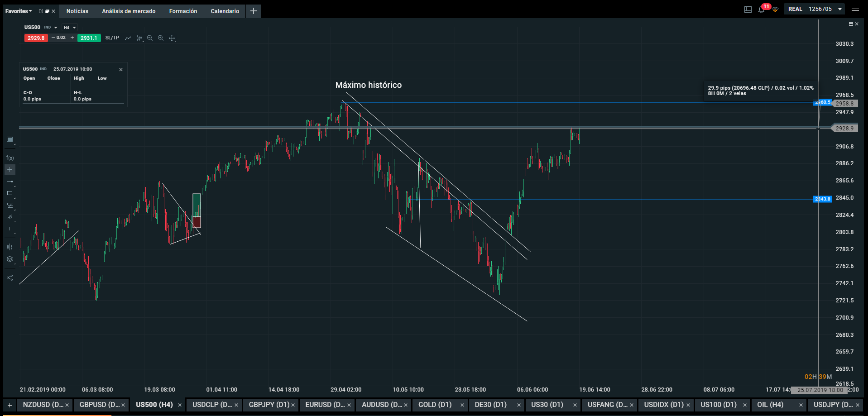Viewport: 868px width, 416px height.
Task: Open the Noticias tab
Action: (x=77, y=11)
